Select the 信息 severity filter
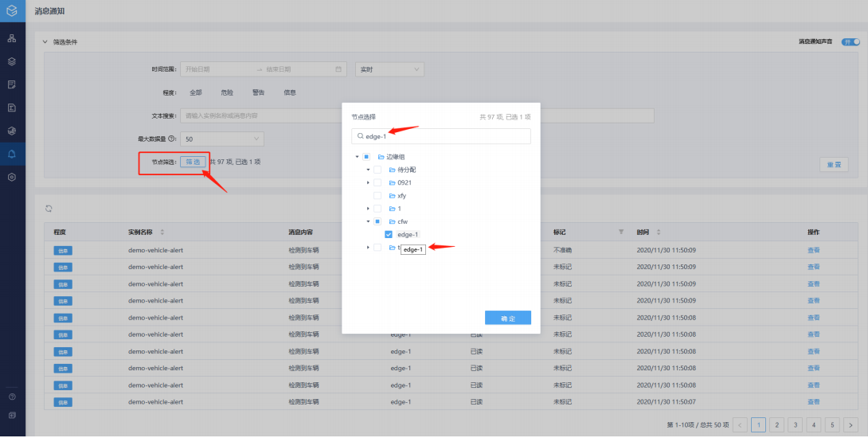 coord(290,93)
